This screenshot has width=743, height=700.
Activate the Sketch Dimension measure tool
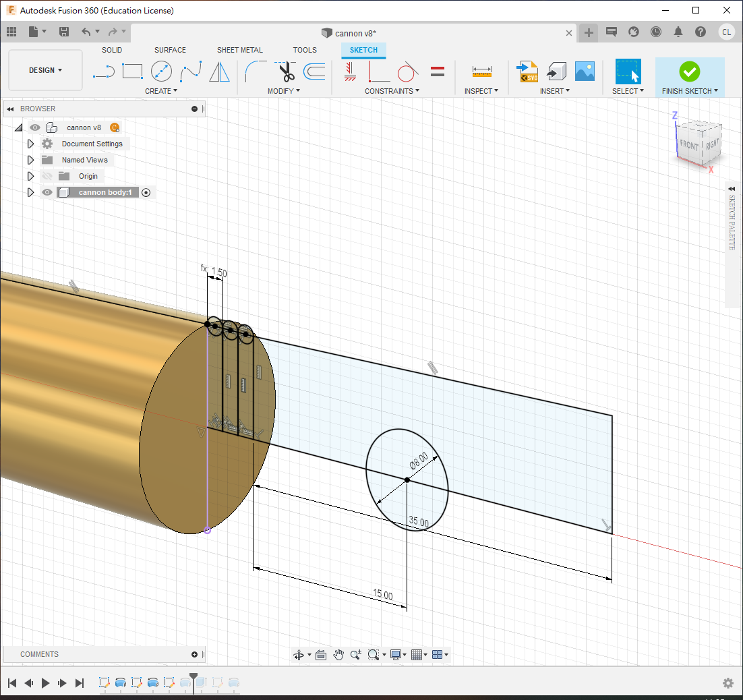(x=481, y=71)
